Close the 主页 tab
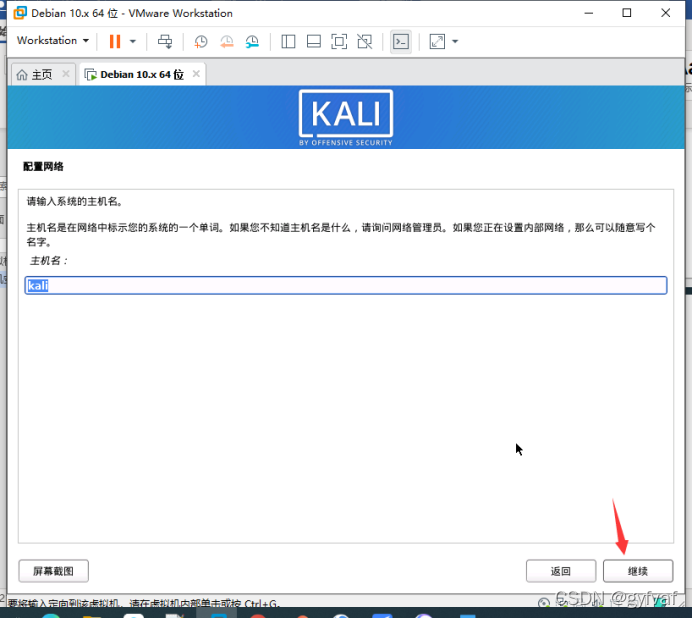The height and width of the screenshot is (618, 693). [66, 74]
